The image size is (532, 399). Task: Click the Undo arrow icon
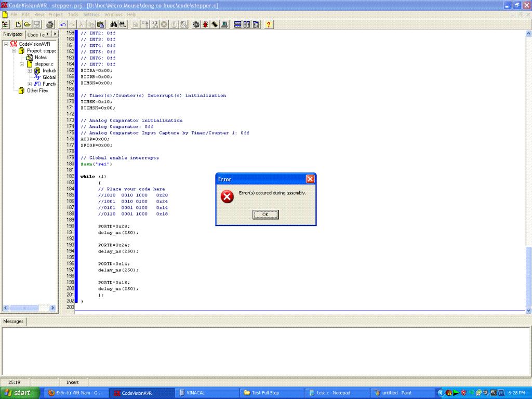coord(63,24)
